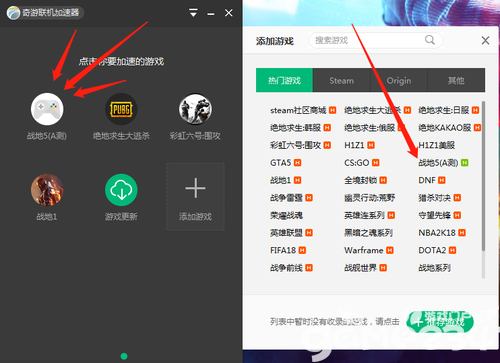Click the 游戏更新 cloud download icon
500x363 pixels.
[x=121, y=190]
